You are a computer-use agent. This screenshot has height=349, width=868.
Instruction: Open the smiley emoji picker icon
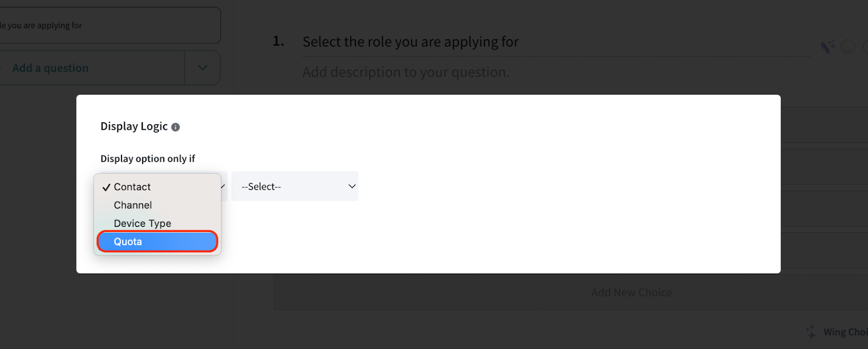pos(848,47)
